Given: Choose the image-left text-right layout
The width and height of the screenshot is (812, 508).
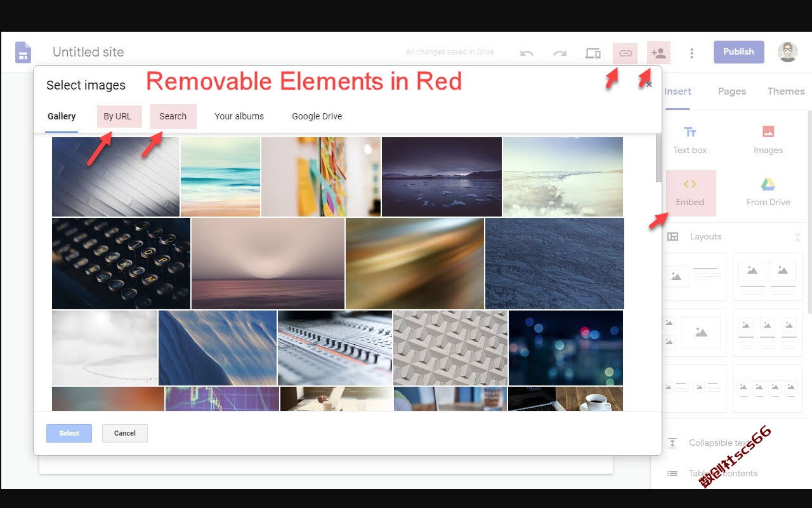Looking at the screenshot, I should [x=694, y=276].
